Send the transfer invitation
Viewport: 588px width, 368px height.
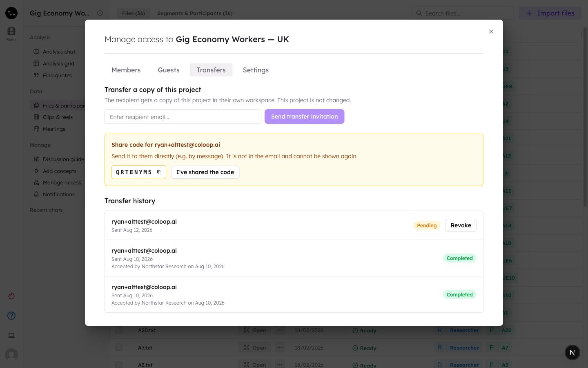305,117
